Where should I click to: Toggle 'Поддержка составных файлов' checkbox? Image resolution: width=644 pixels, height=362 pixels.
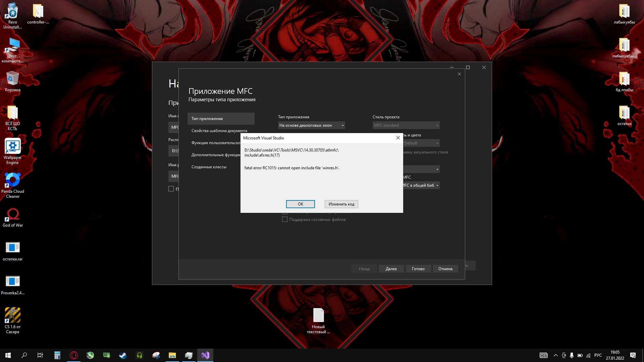point(284,219)
